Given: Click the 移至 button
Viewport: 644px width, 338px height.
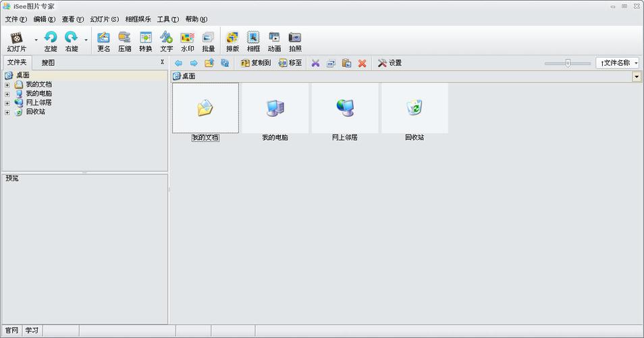Looking at the screenshot, I should [290, 63].
